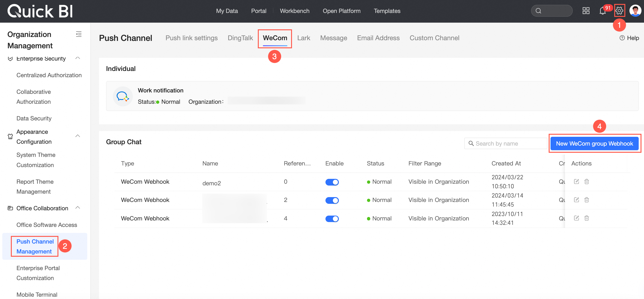Switch to the DingTalk tab
Viewport: 644px width, 299px height.
pyautogui.click(x=240, y=38)
